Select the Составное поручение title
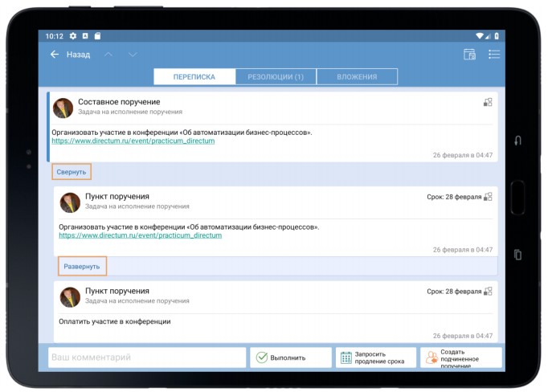This screenshot has width=548, height=392. click(x=119, y=102)
